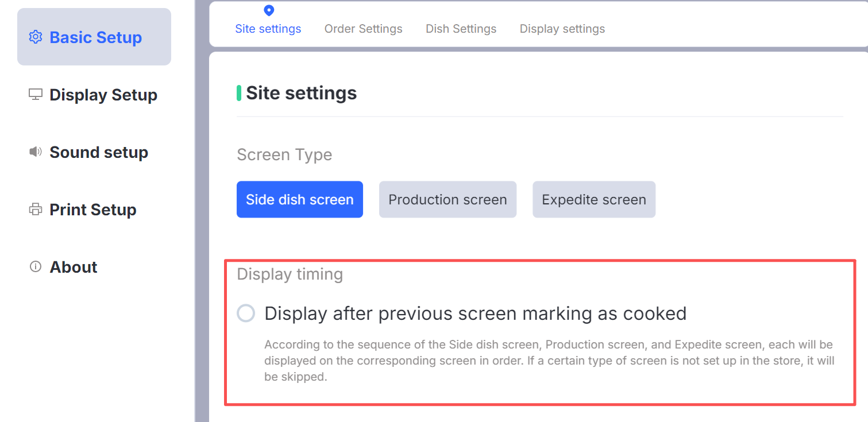Open the Display Setup section
This screenshot has height=422, width=868.
(103, 95)
